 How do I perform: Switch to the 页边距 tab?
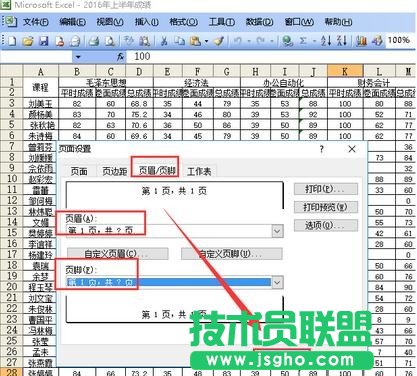click(x=114, y=171)
